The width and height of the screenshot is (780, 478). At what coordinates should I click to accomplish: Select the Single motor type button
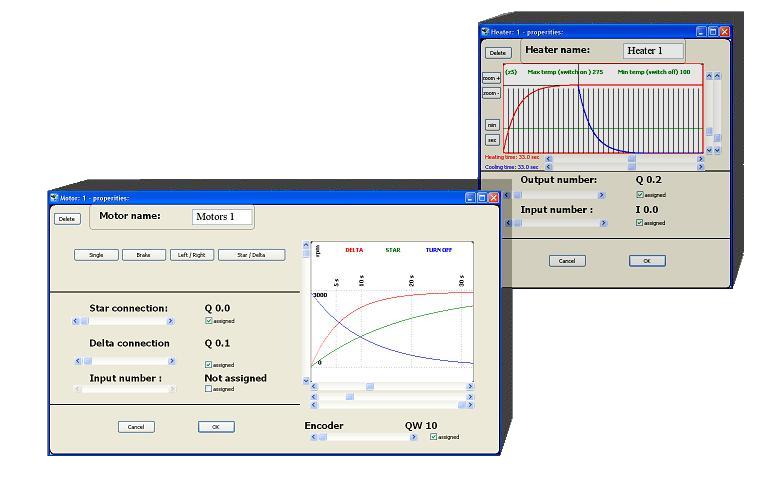pos(96,255)
